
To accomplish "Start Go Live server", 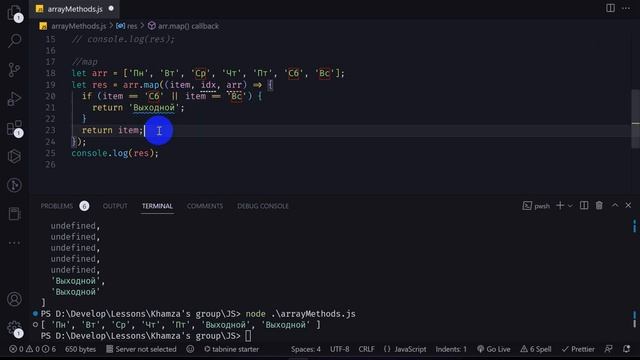I will pyautogui.click(x=493, y=349).
